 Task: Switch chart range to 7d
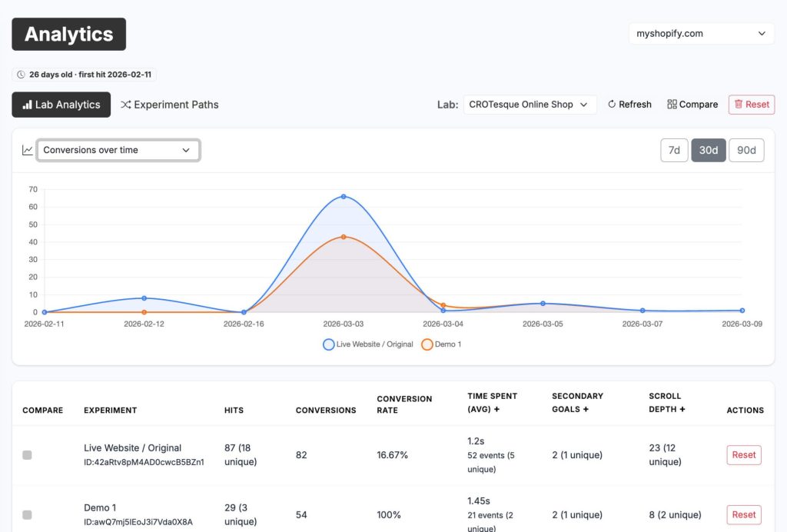coord(674,150)
